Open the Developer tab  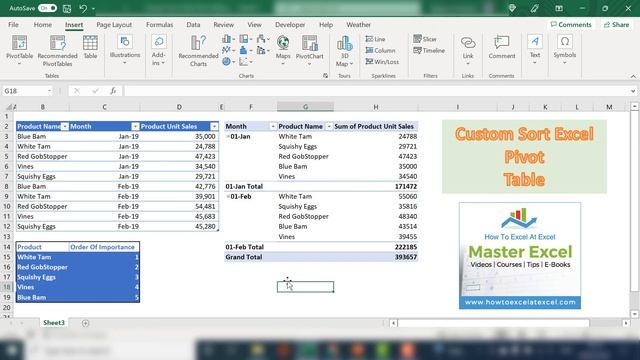tap(290, 25)
